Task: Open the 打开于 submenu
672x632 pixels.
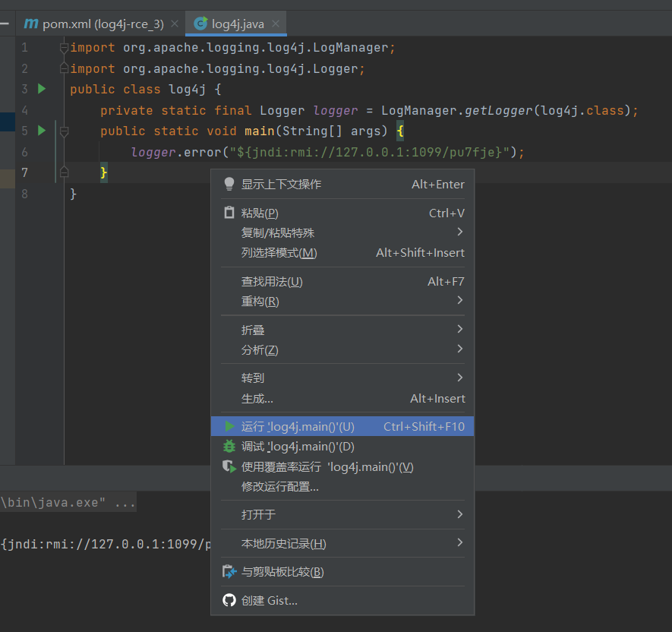Action: [x=342, y=514]
